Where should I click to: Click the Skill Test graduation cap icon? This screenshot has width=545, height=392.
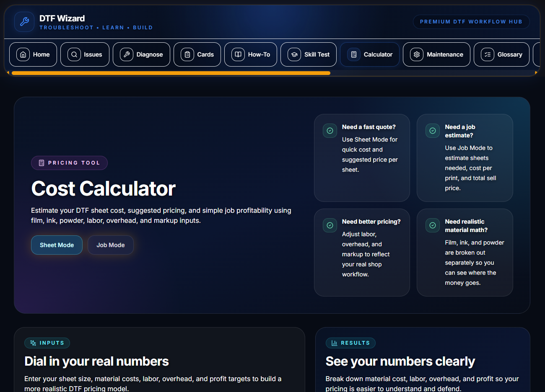[x=294, y=54]
